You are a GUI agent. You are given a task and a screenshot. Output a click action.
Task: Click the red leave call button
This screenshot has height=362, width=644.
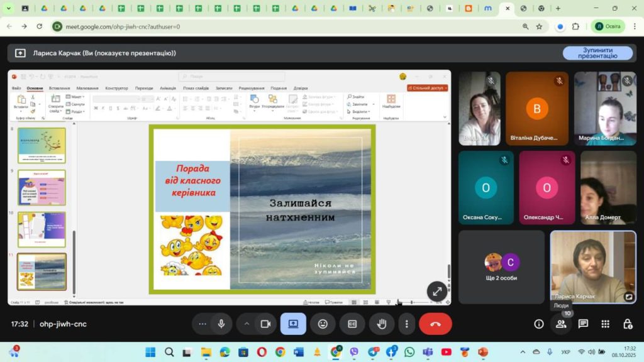tap(435, 324)
